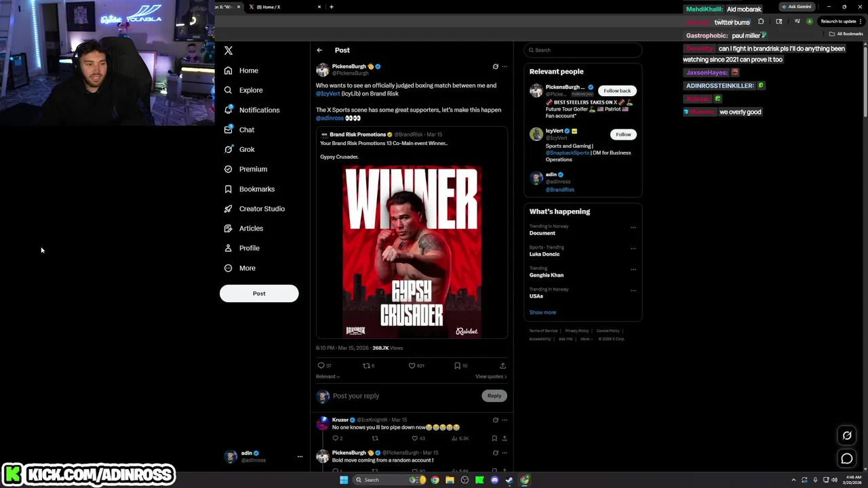
Task: Click the X search field
Action: pos(583,50)
